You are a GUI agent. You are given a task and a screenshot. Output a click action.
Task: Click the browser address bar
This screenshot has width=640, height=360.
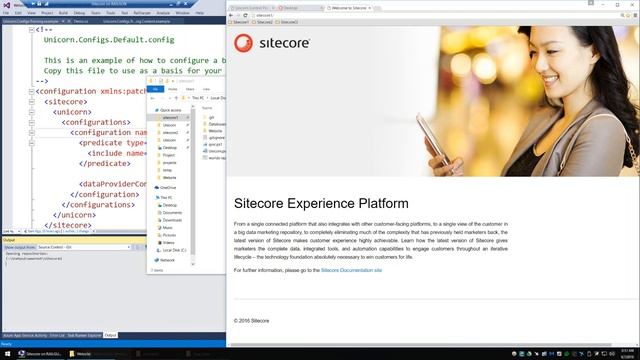(x=435, y=15)
